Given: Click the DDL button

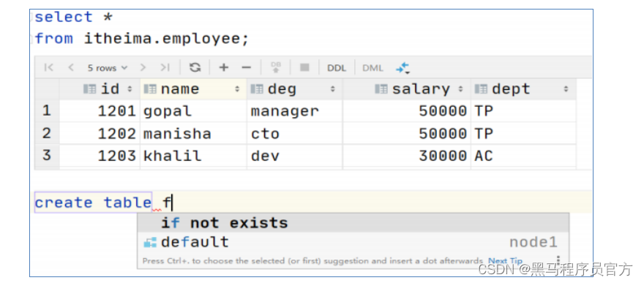Looking at the screenshot, I should coord(337,68).
